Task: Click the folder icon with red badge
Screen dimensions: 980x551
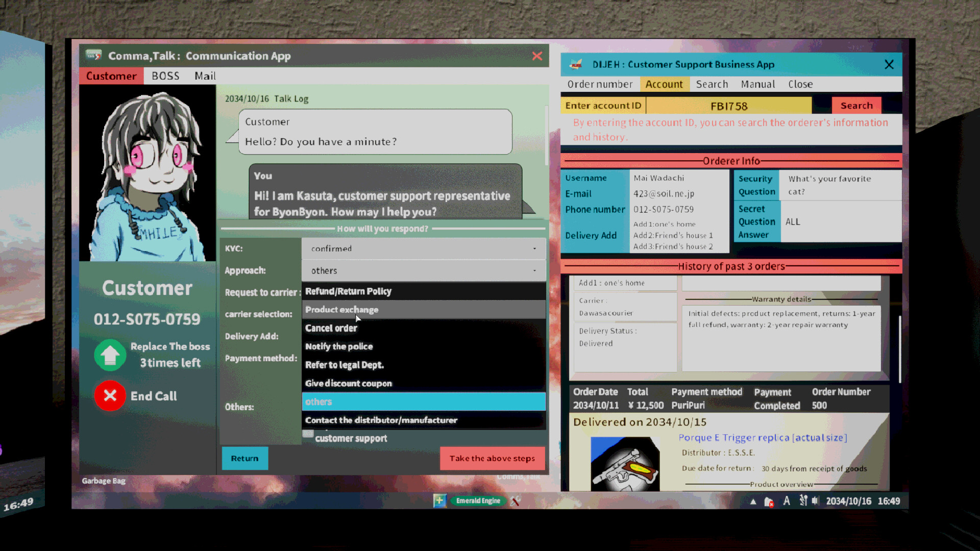Action: pyautogui.click(x=769, y=502)
